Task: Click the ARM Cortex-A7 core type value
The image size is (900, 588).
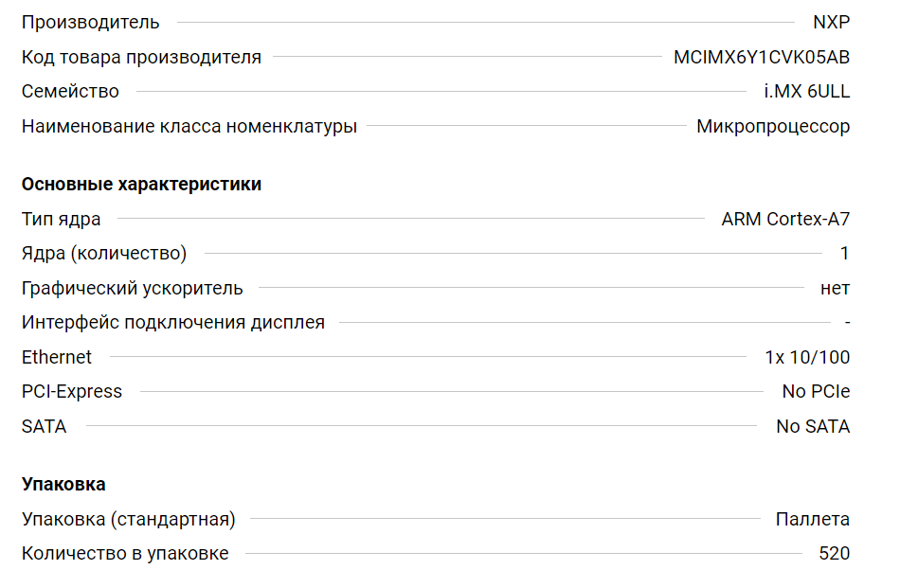Action: pyautogui.click(x=785, y=220)
